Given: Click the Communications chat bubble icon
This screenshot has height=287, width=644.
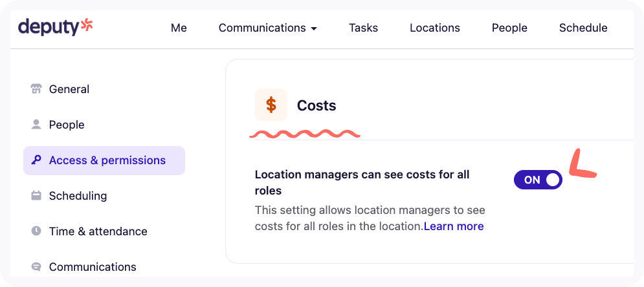Looking at the screenshot, I should (36, 267).
